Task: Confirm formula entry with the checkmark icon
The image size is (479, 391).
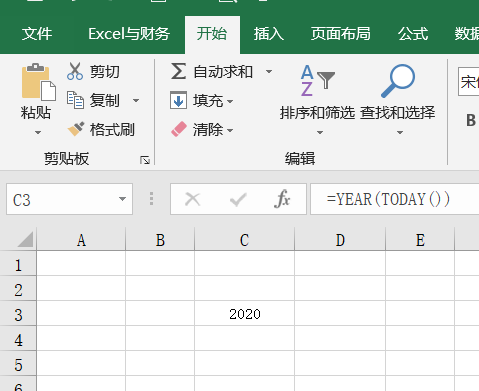Action: pos(238,199)
